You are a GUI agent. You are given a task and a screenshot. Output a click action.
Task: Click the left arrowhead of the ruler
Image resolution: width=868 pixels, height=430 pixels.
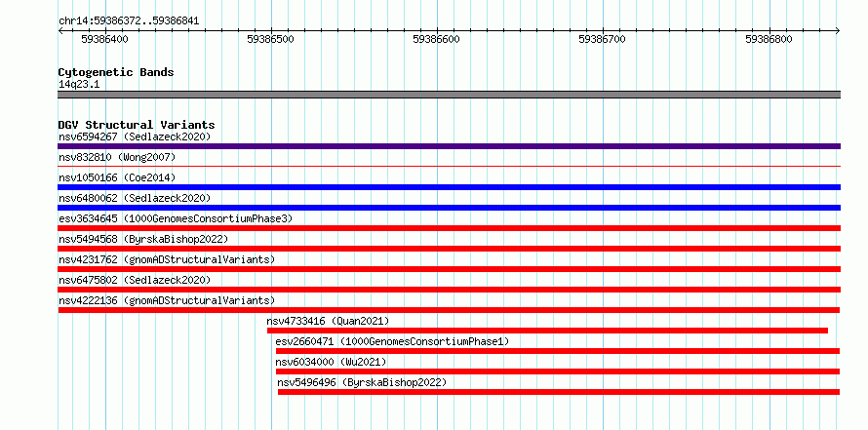click(x=60, y=30)
